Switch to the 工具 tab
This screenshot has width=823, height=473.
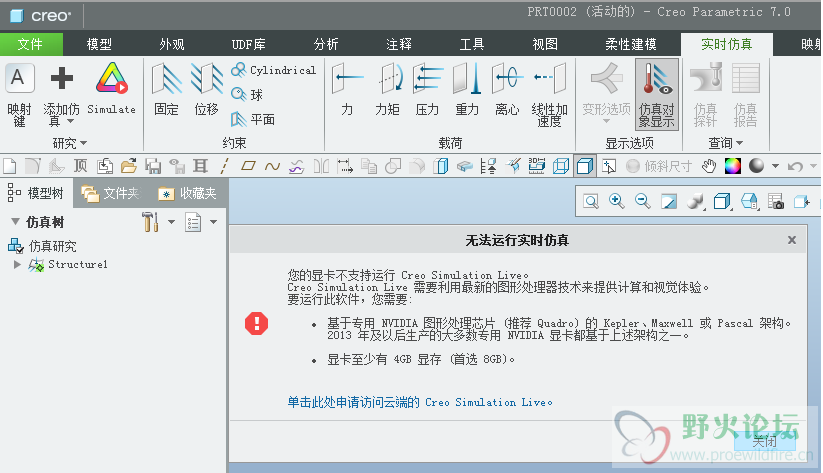[x=472, y=44]
